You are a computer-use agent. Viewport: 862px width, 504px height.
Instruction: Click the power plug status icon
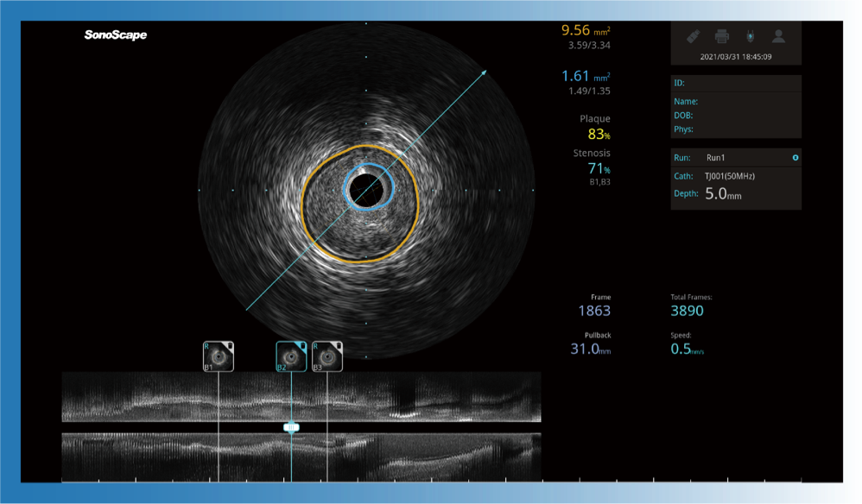point(750,36)
